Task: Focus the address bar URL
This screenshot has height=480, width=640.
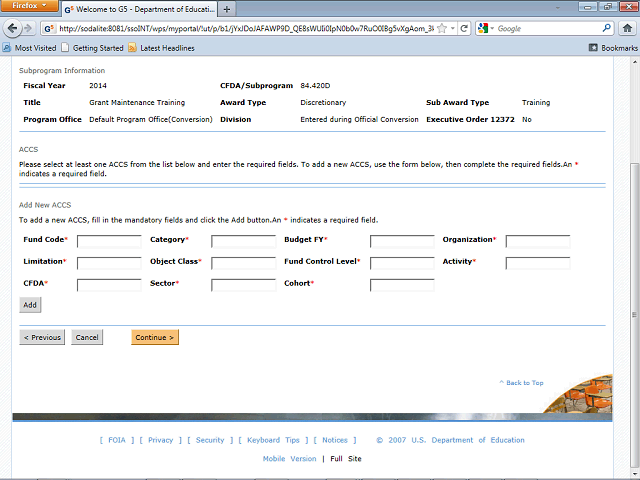Action: coord(246,29)
